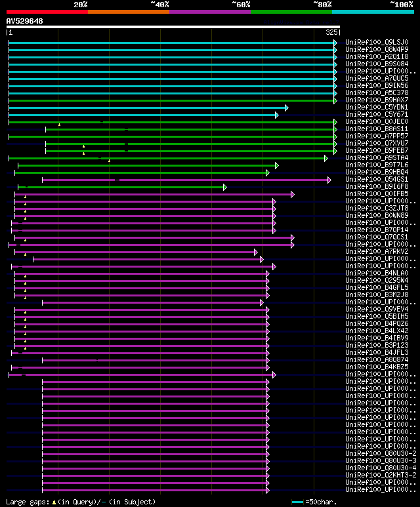Select the UniRef100_B4JFL3 label
The height and width of the screenshot is (507, 420).
[x=377, y=353]
